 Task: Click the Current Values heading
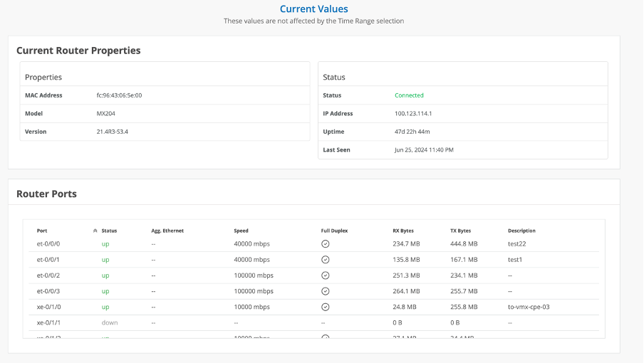point(313,9)
